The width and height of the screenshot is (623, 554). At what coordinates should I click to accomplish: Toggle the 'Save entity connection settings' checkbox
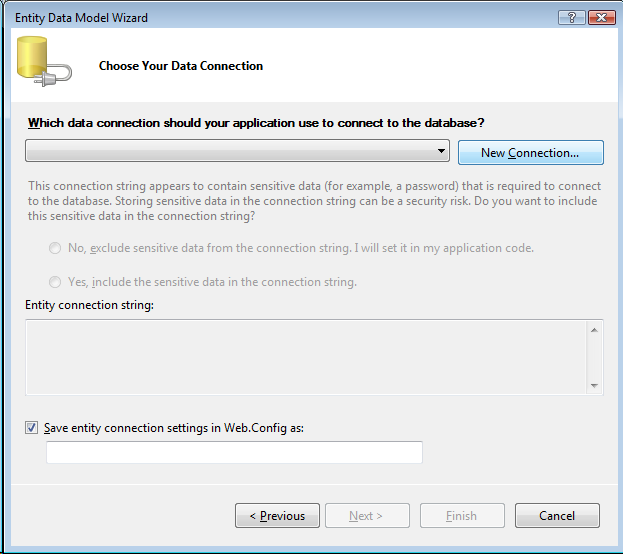33,428
